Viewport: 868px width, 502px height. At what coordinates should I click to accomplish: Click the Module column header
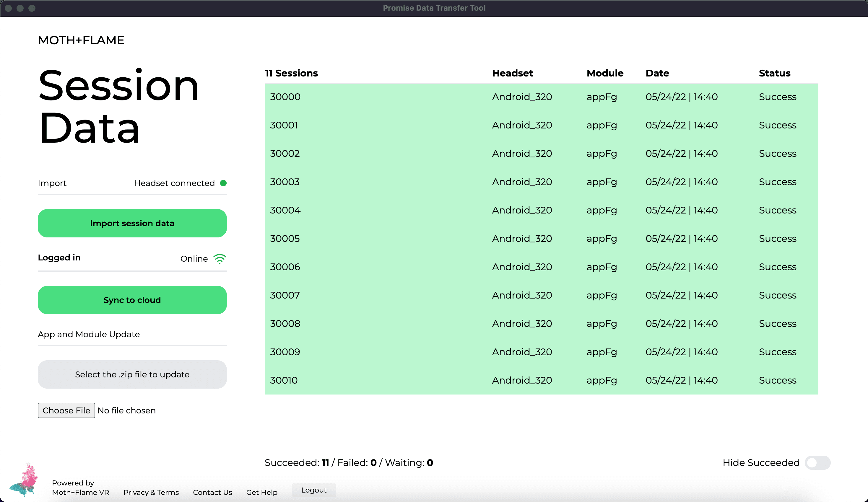[604, 73]
